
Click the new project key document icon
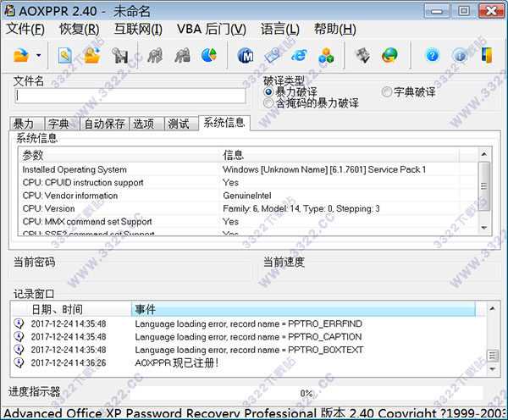pos(65,55)
